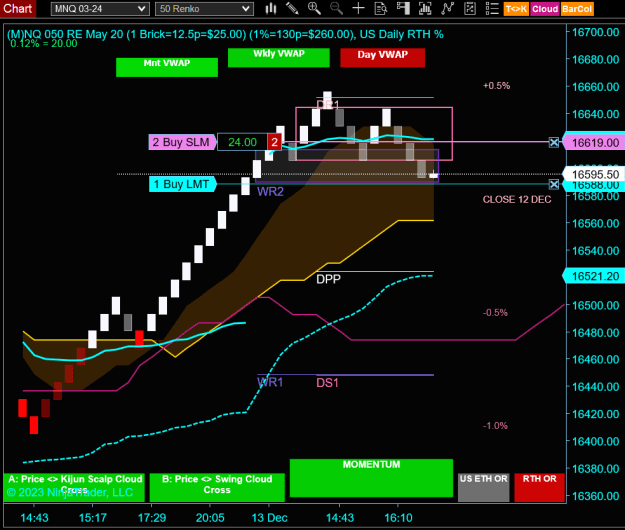Open the list view toolbar icon
625x530 pixels.
tap(492, 8)
